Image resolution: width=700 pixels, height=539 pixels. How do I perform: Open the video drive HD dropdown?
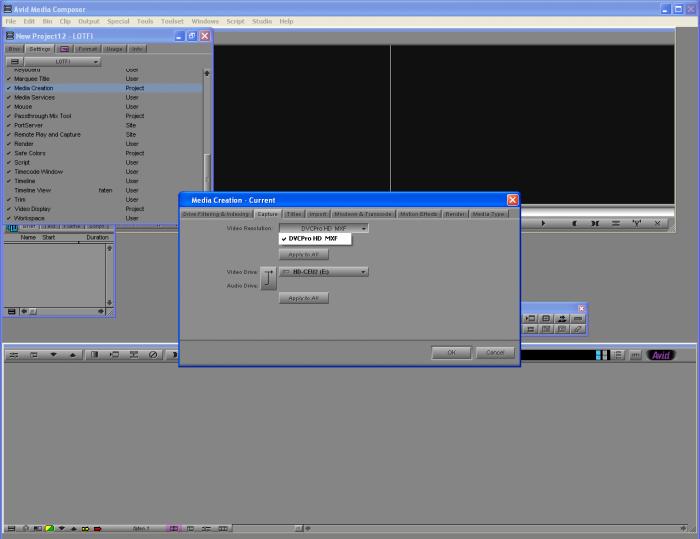pyautogui.click(x=324, y=272)
